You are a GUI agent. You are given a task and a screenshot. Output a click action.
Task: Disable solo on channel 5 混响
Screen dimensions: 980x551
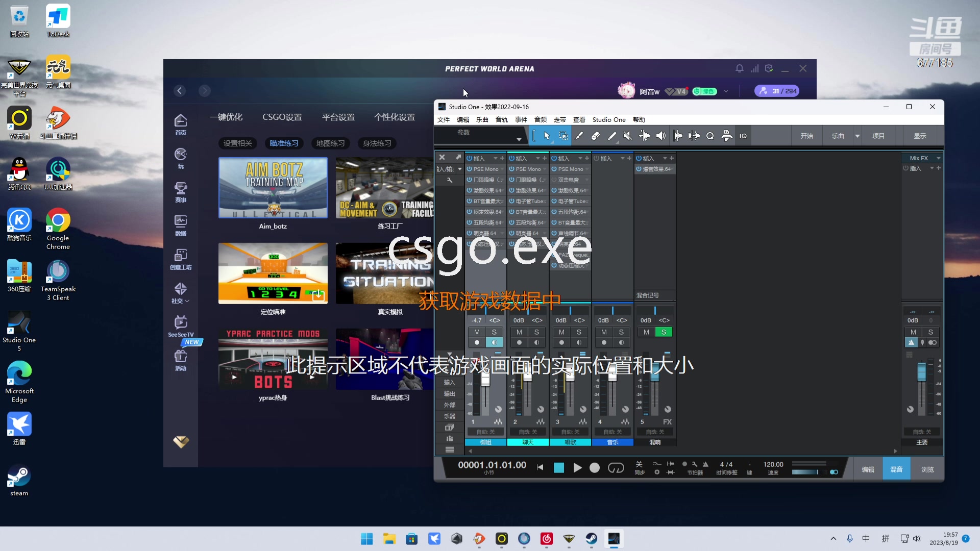664,332
